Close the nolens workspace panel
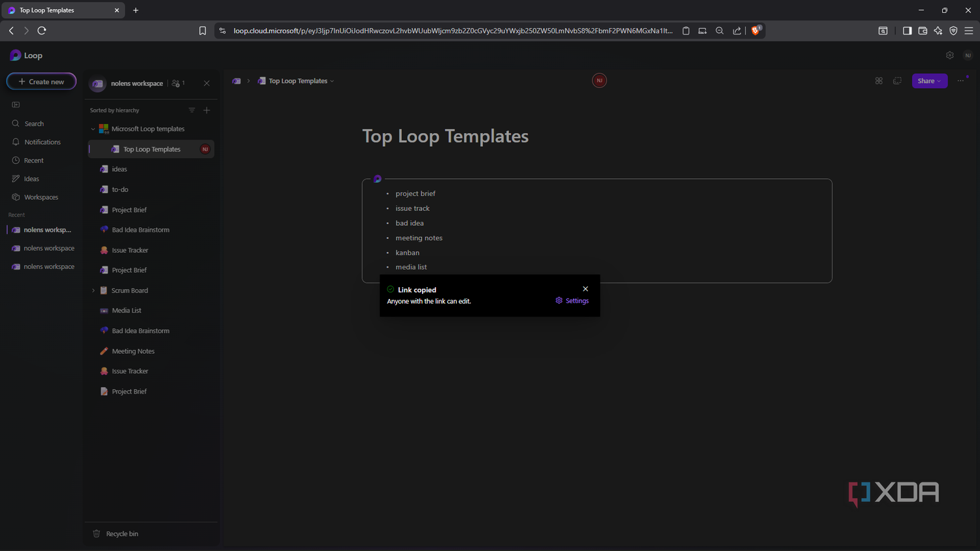980x551 pixels. point(206,83)
